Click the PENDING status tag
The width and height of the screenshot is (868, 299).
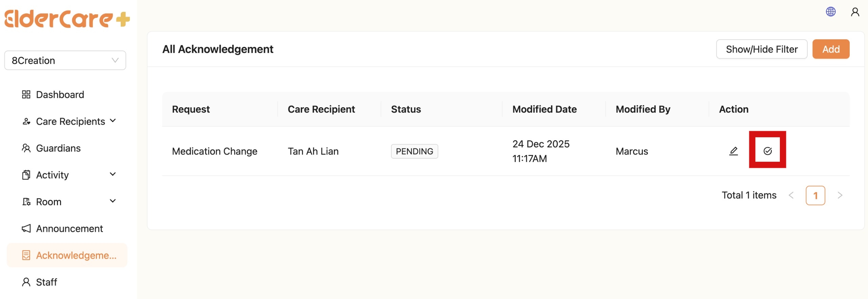pos(414,151)
